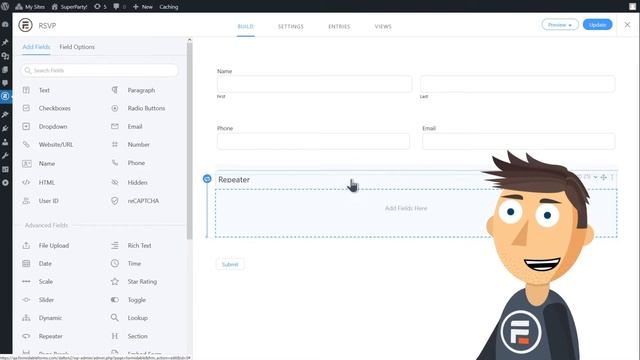Open comments icon in admin bar
The width and height of the screenshot is (640, 360).
pyautogui.click(x=119, y=7)
